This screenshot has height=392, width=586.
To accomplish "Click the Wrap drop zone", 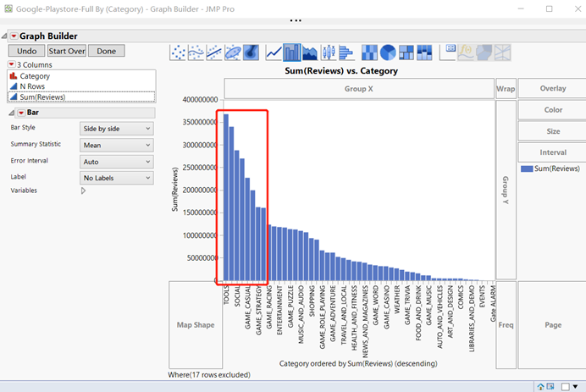I will 506,89.
